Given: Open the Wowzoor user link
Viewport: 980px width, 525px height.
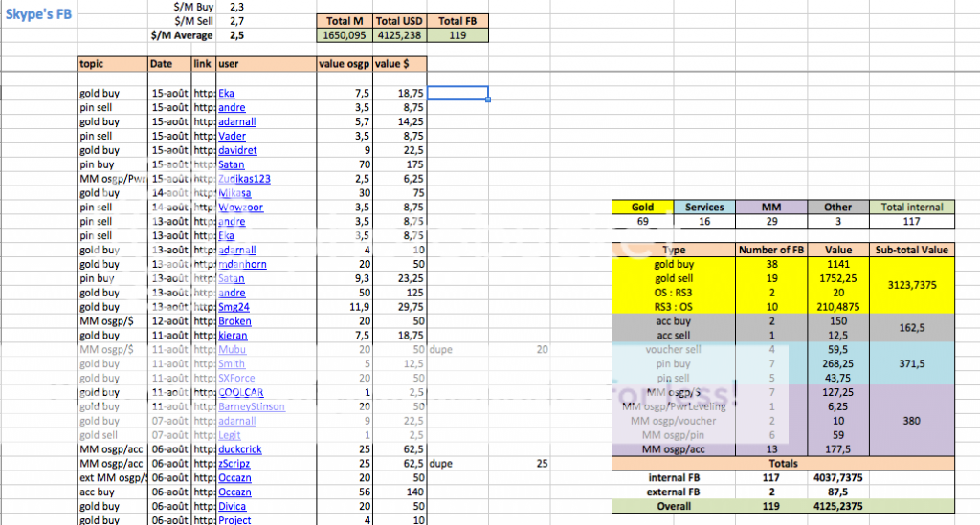Looking at the screenshot, I should point(240,208).
